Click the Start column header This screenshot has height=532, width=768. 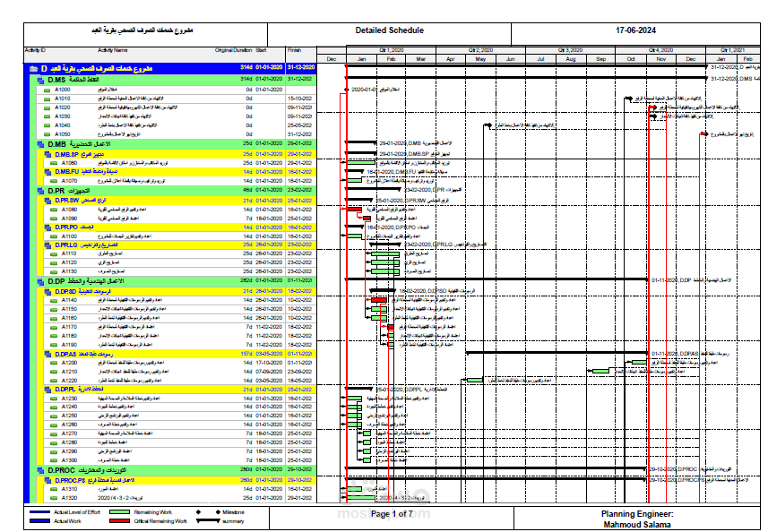[x=261, y=50]
